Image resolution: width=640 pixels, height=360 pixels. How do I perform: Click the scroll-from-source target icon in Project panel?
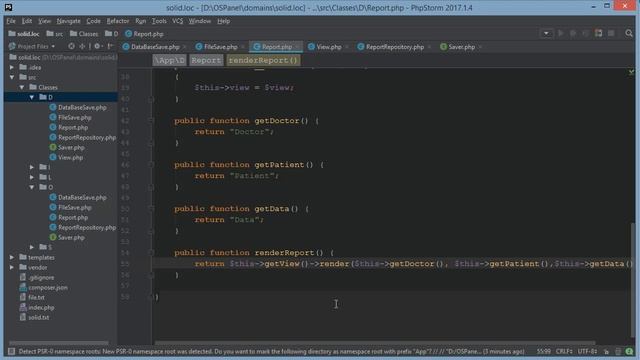(x=71, y=47)
